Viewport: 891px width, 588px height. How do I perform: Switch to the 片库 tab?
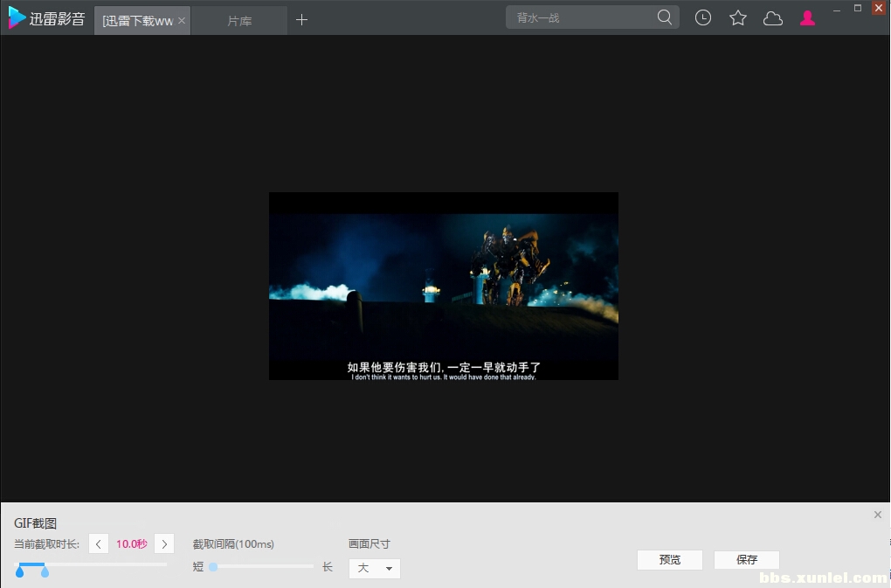(x=238, y=19)
